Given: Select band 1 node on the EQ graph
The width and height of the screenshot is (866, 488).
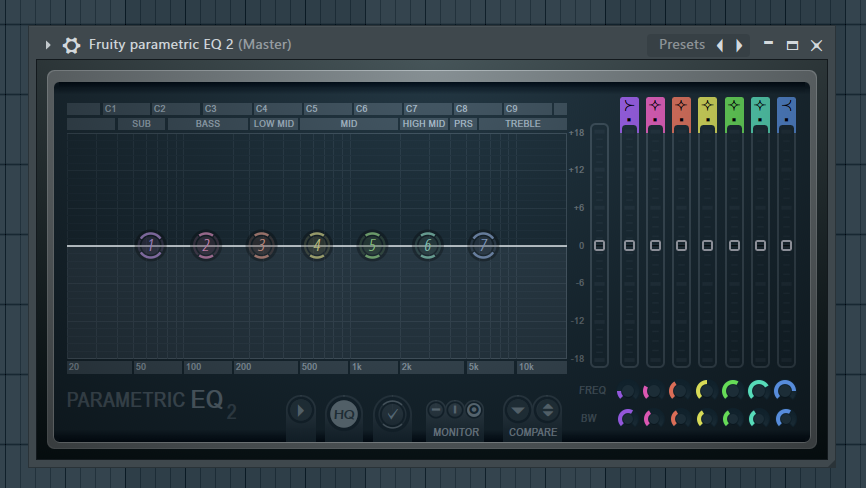Looking at the screenshot, I should [151, 246].
